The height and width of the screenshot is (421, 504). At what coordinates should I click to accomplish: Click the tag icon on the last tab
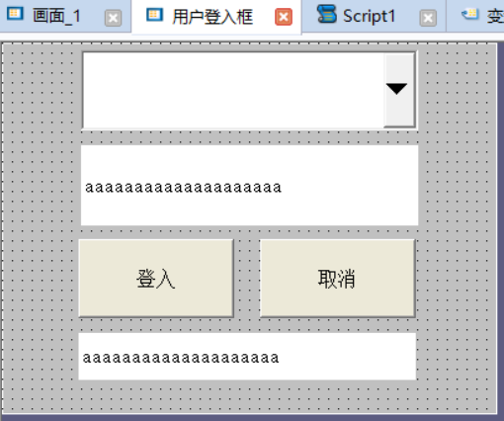click(x=469, y=14)
